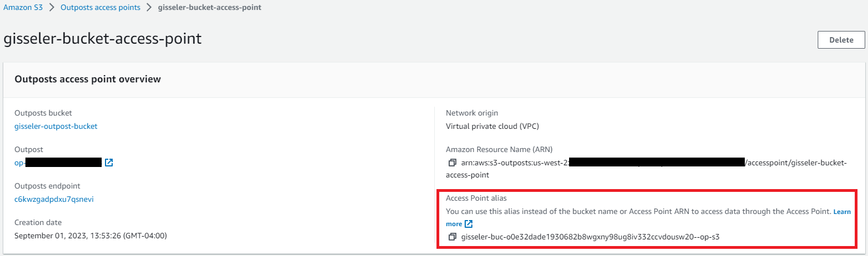Go to the Amazon S3 breadcrumb link
The height and width of the screenshot is (256, 868).
tap(23, 7)
